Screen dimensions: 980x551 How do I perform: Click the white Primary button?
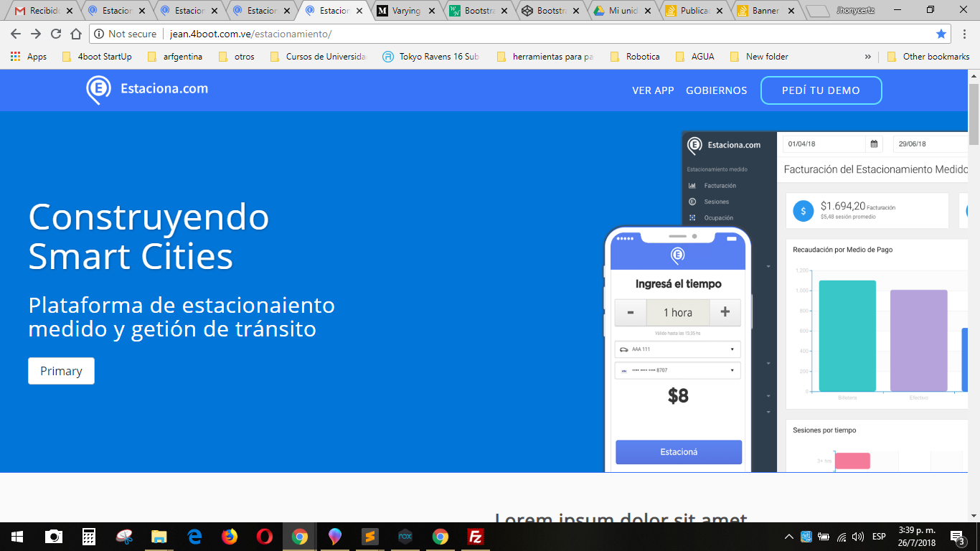61,371
